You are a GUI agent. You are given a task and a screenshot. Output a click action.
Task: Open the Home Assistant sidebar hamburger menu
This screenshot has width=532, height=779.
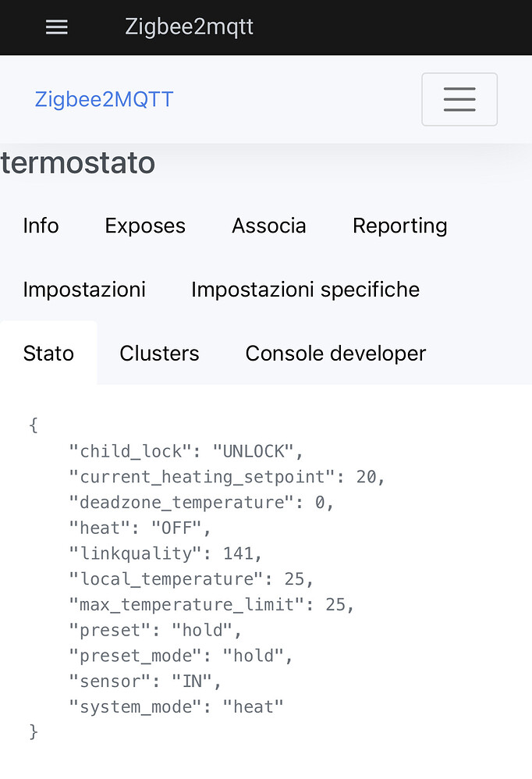pos(57,27)
